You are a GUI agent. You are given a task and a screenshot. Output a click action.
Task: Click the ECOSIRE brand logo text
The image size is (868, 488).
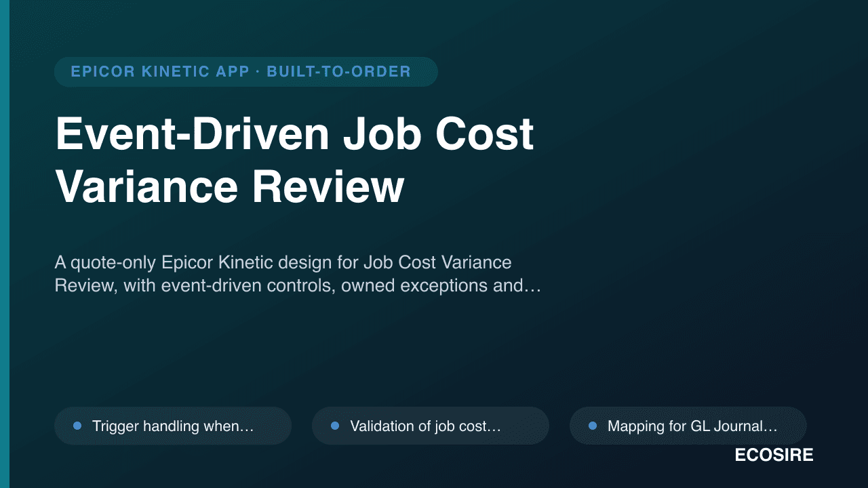pyautogui.click(x=774, y=455)
